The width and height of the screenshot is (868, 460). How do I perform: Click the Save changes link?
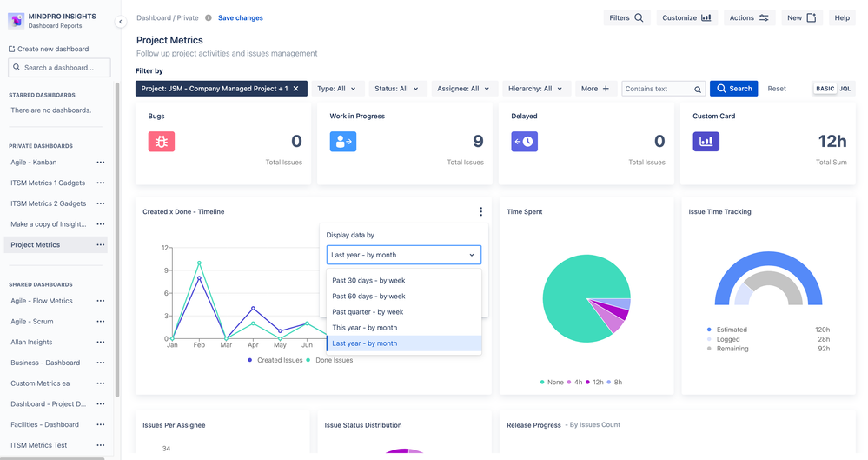(x=241, y=17)
